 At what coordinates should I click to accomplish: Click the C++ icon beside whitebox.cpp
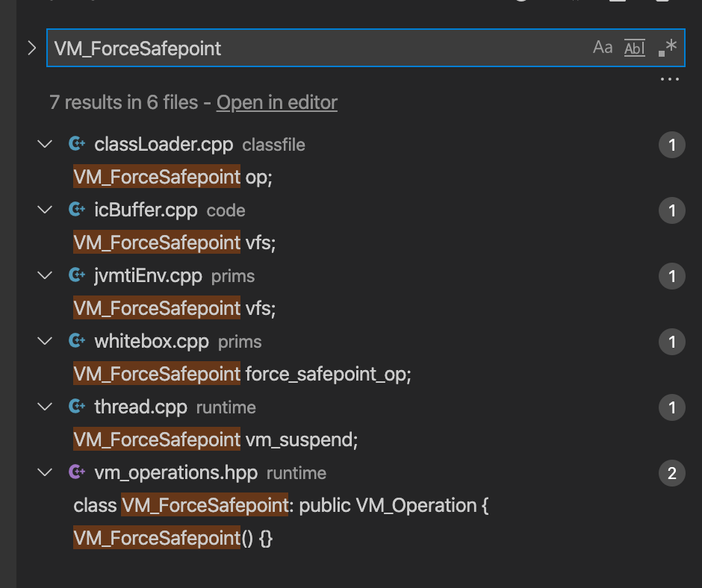(x=76, y=342)
